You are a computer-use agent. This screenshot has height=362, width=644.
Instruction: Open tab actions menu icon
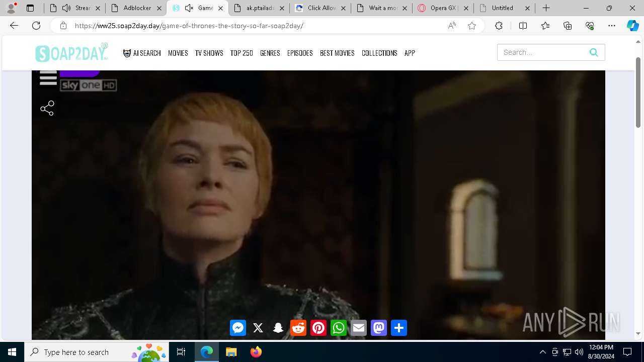30,8
